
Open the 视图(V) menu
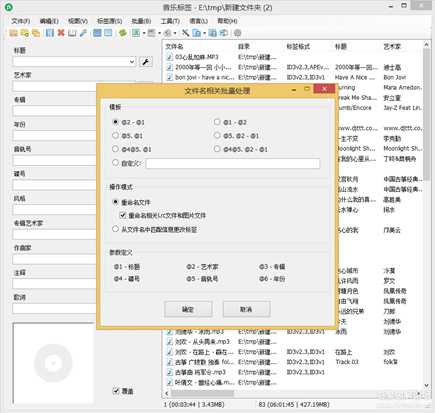(x=78, y=21)
